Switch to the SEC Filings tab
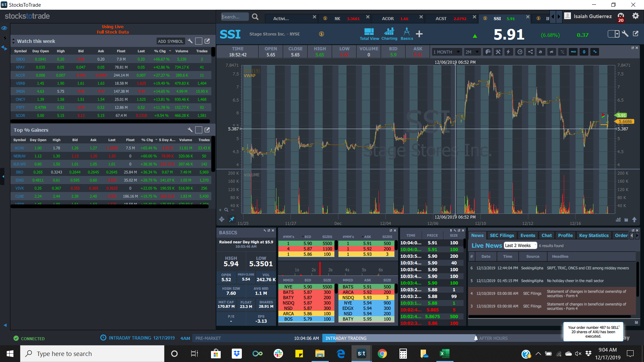This screenshot has width=644, height=362. [x=501, y=235]
